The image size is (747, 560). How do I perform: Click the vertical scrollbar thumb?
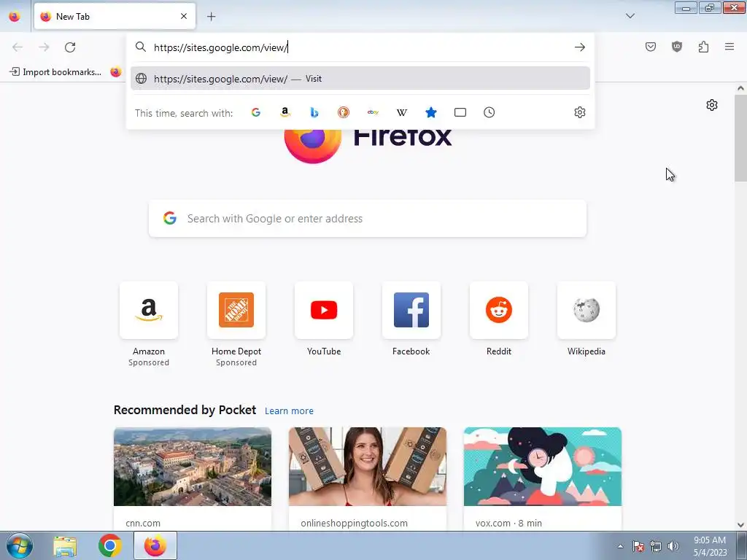tap(740, 138)
